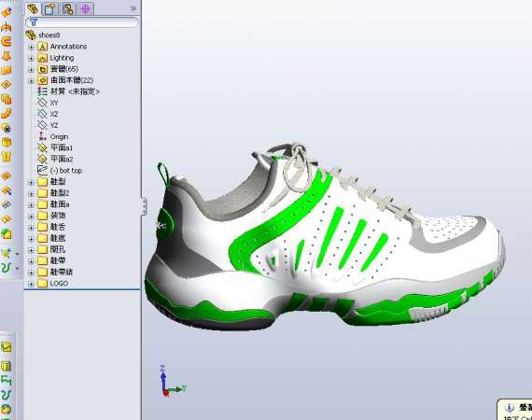
Task: Click the double-chevron panel expand arrow
Action: [133, 8]
